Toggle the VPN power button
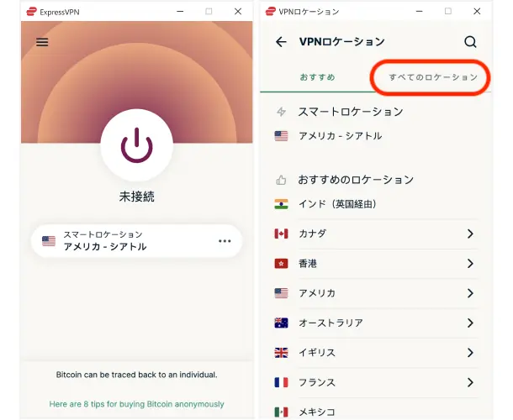 (137, 145)
